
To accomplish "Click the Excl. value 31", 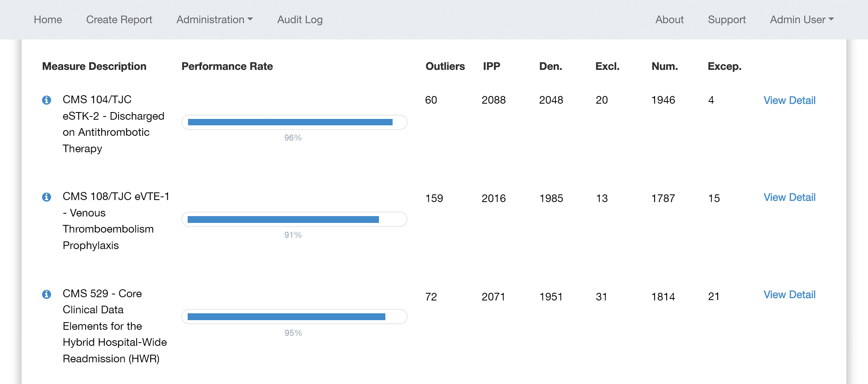I will [601, 297].
